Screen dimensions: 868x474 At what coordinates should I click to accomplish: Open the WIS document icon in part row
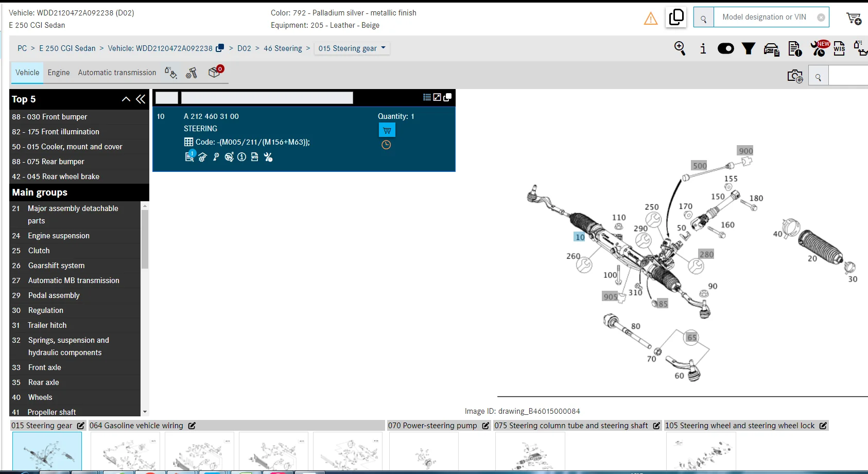coord(255,157)
